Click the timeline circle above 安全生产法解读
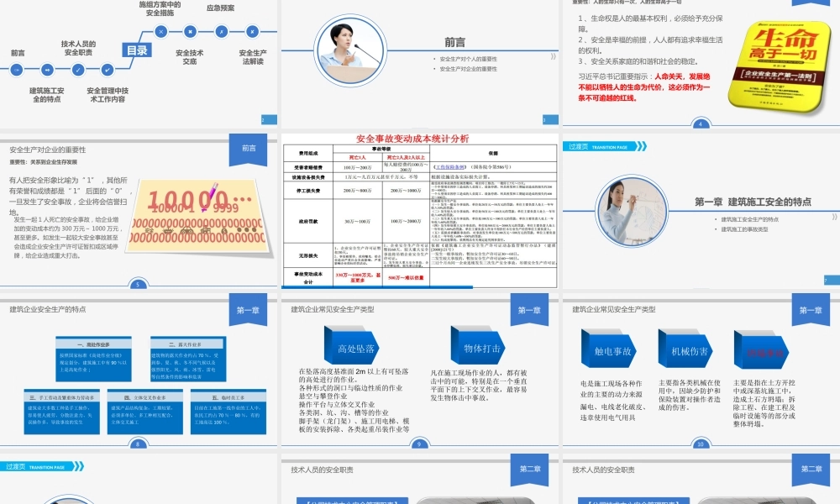Viewport: 840px width, 504px height. (x=252, y=32)
